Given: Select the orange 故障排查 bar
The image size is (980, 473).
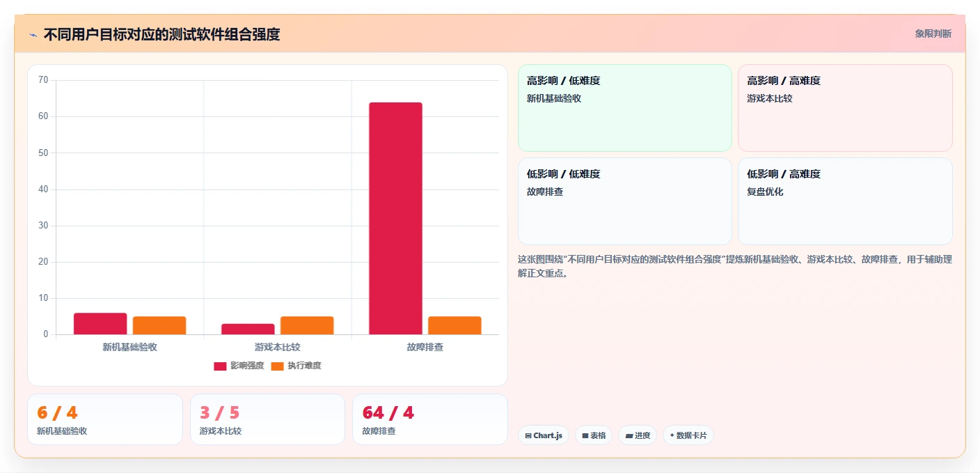Looking at the screenshot, I should (x=455, y=326).
